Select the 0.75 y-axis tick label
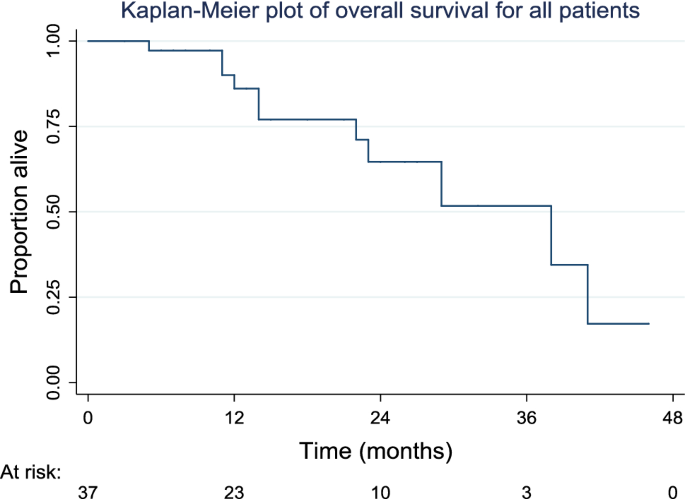This screenshot has height=499, width=685. (59, 126)
